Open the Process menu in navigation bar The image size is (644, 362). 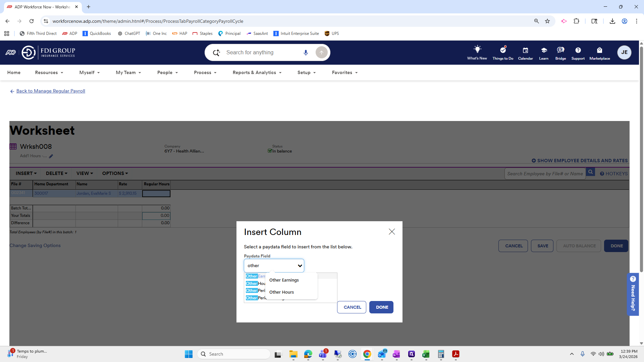(205, 72)
